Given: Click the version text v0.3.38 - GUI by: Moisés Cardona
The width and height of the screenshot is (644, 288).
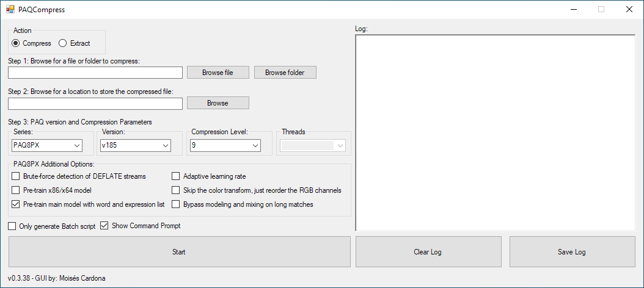Looking at the screenshot, I should [57, 278].
